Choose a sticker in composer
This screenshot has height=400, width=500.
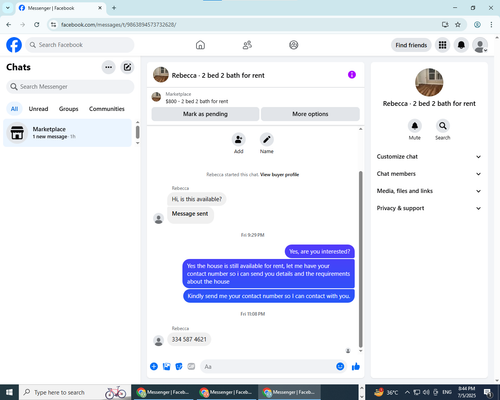tap(179, 367)
